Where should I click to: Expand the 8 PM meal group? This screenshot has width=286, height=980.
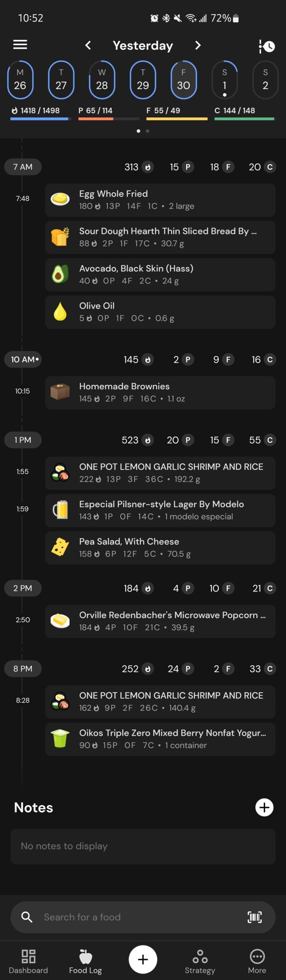23,669
